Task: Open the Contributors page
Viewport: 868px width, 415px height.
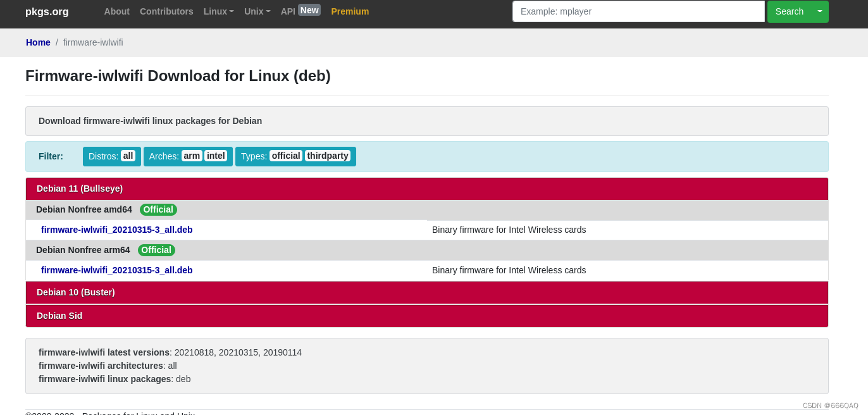Action: (166, 11)
